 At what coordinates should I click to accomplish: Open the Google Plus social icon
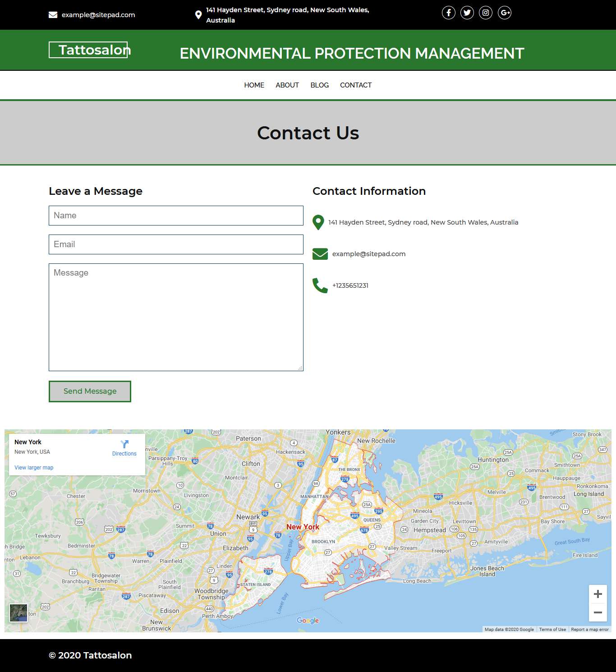(x=505, y=13)
